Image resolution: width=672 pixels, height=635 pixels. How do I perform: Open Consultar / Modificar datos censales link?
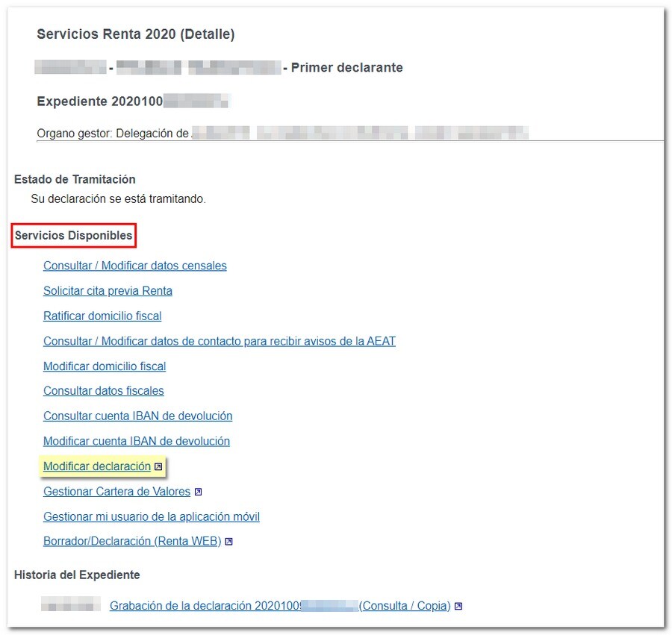(x=134, y=266)
